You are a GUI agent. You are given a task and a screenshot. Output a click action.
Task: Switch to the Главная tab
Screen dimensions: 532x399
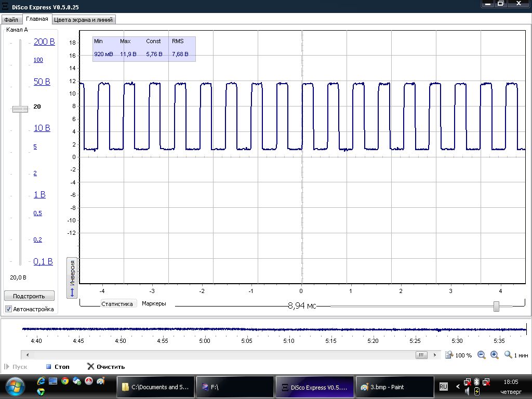pyautogui.click(x=37, y=19)
